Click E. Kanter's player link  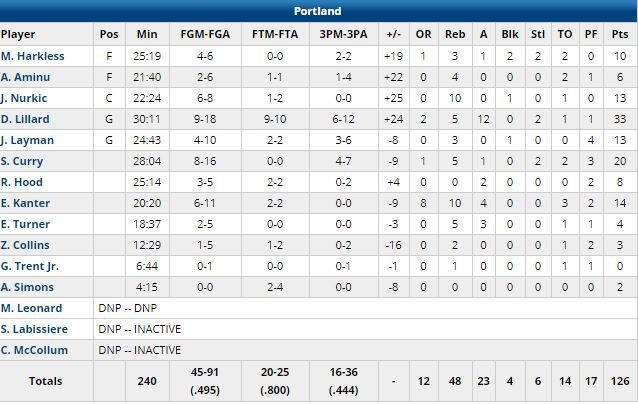click(x=25, y=203)
